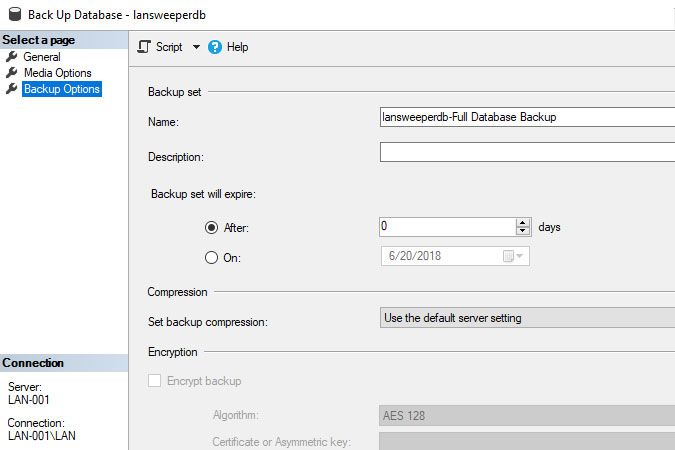The height and width of the screenshot is (450, 675).
Task: Switch to Media Options page
Action: 57,73
